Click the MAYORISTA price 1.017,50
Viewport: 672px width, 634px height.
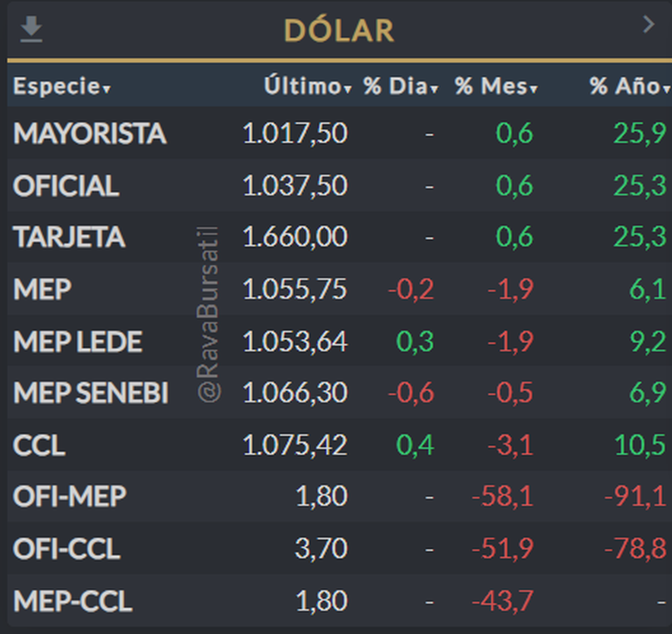coord(295,133)
